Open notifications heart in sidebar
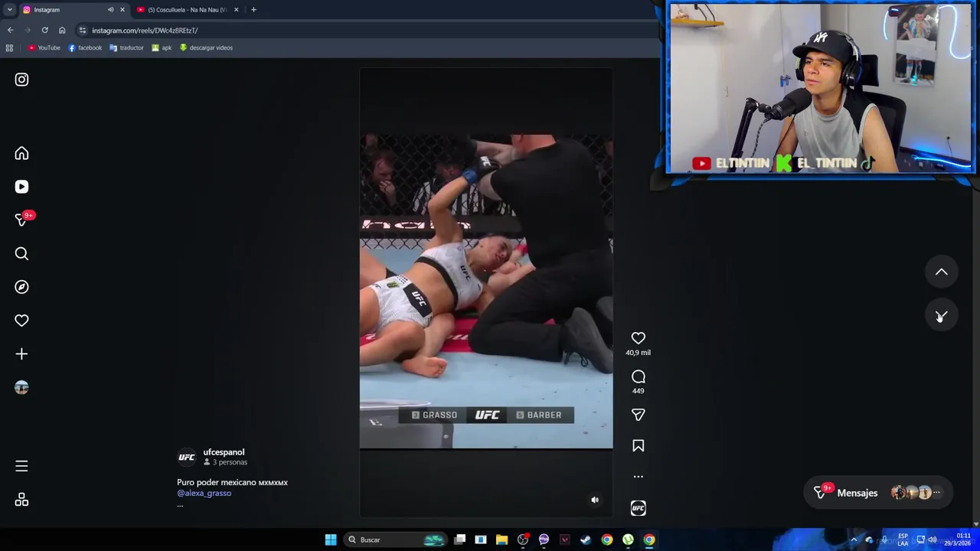Screen dimensions: 980x551 (21, 321)
